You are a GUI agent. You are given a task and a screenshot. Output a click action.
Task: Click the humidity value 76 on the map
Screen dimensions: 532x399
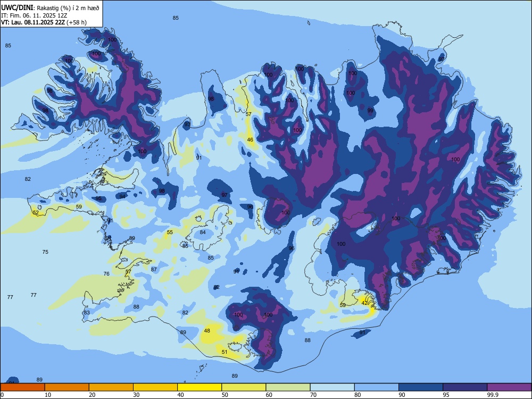coord(106,274)
